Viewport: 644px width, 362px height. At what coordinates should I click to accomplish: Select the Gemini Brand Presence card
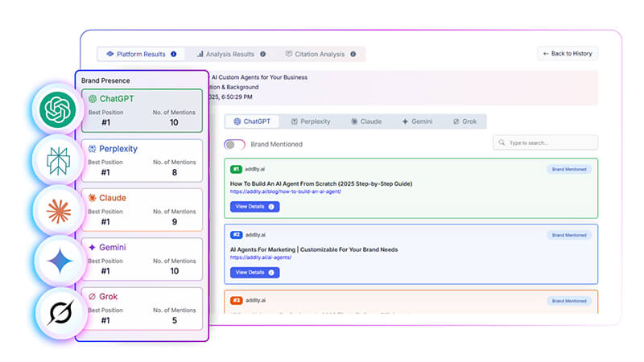(142, 259)
